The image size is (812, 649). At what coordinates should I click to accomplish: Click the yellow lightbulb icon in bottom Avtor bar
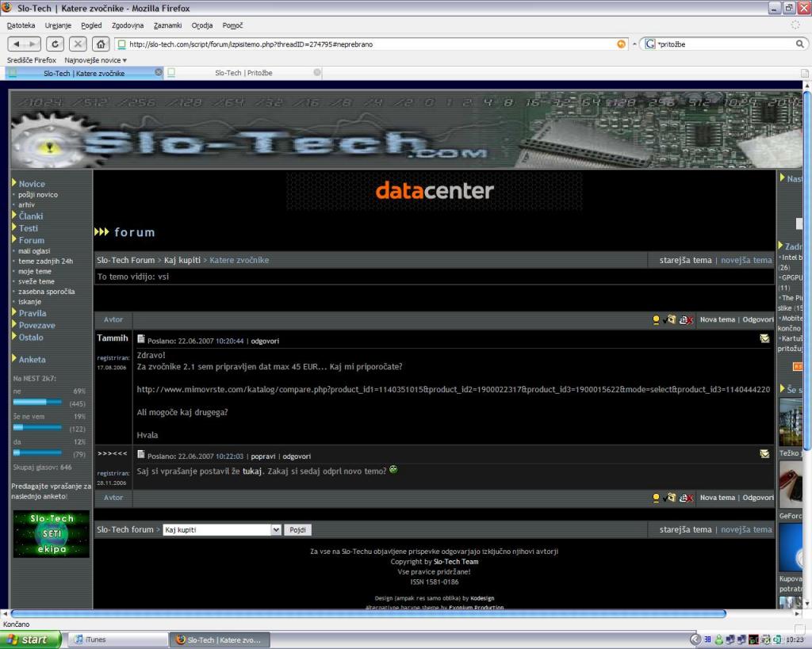click(x=656, y=498)
